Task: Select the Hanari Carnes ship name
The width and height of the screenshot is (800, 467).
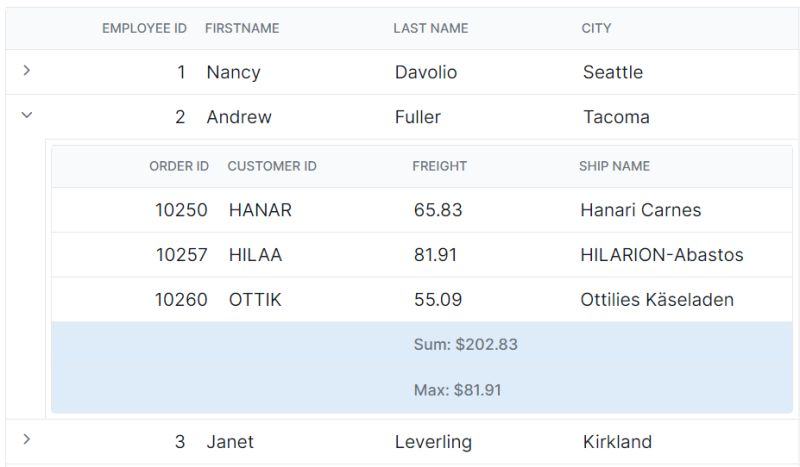Action: tap(640, 210)
